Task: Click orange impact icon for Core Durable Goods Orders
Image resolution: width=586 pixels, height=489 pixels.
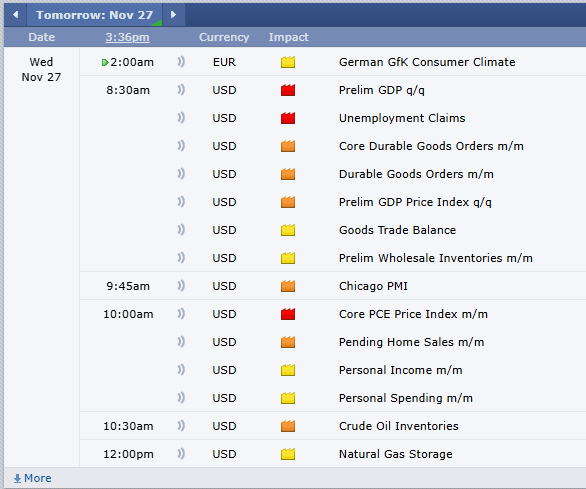Action: (288, 146)
